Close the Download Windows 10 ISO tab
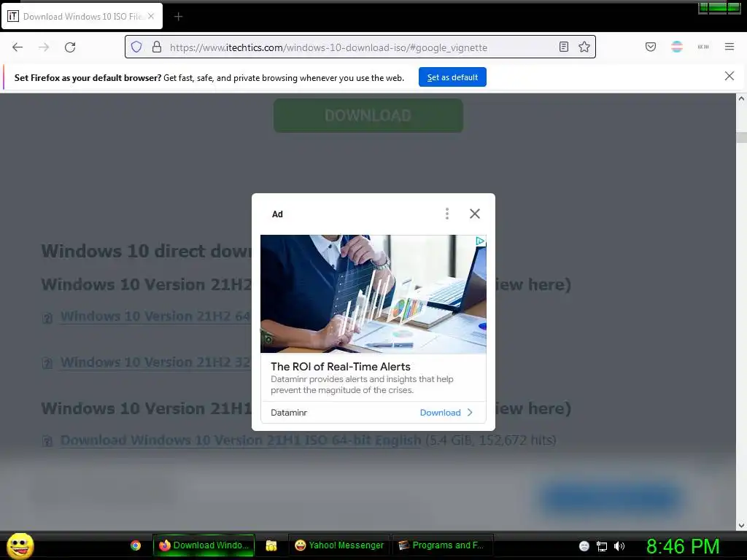 [x=151, y=16]
